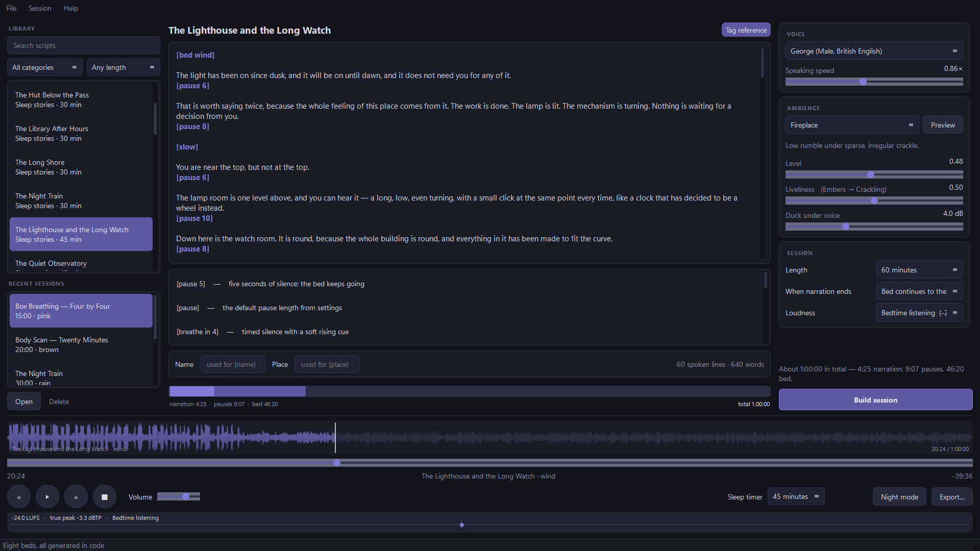Open the All categories filter dropdown

click(x=44, y=67)
